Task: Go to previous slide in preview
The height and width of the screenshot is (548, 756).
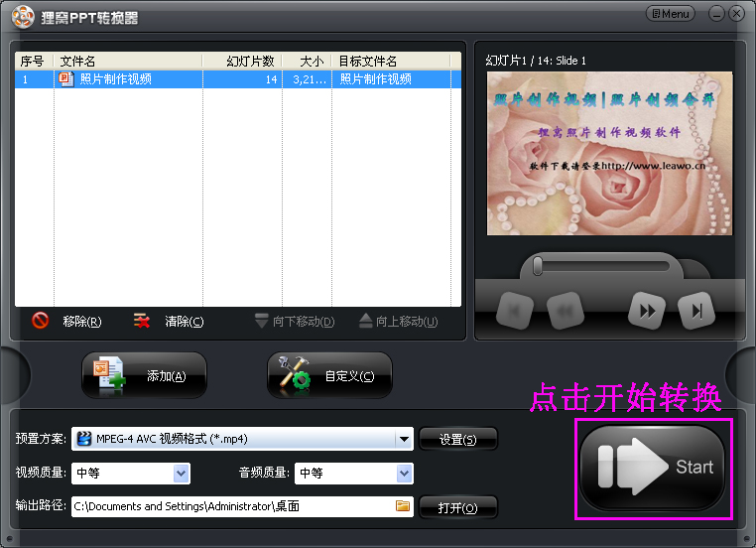Action: (566, 311)
